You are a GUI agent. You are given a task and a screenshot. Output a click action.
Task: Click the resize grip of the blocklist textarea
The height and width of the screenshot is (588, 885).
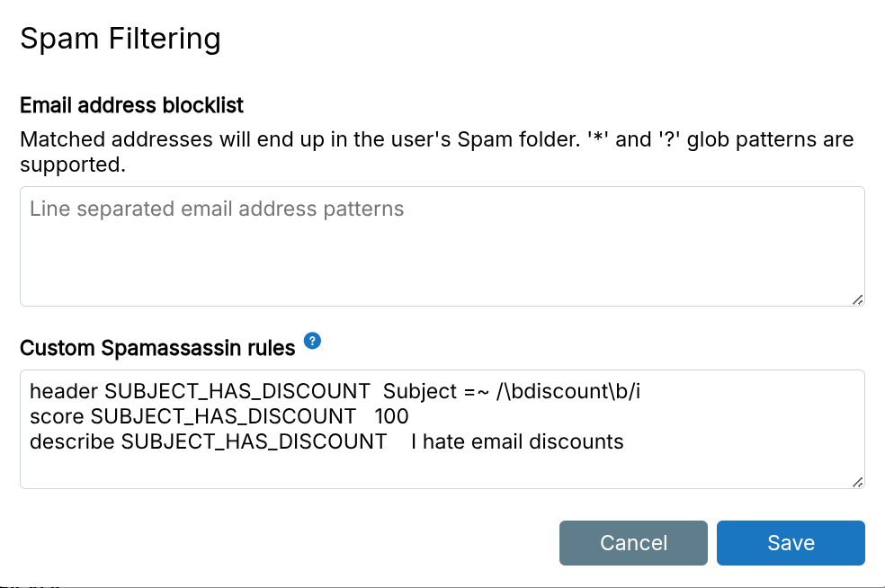(857, 300)
